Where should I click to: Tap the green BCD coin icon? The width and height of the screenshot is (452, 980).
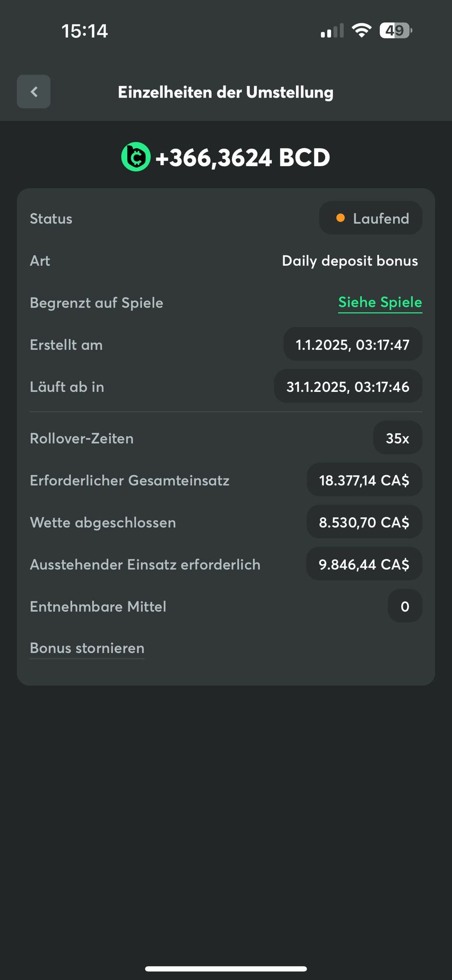point(136,157)
